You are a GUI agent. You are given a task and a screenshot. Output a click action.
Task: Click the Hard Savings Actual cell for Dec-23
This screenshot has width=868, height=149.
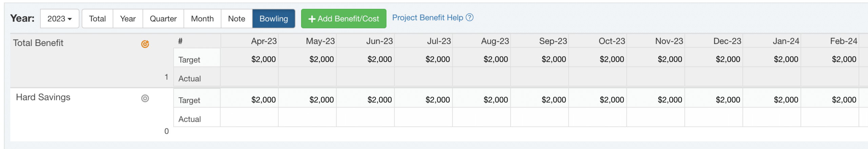713,117
